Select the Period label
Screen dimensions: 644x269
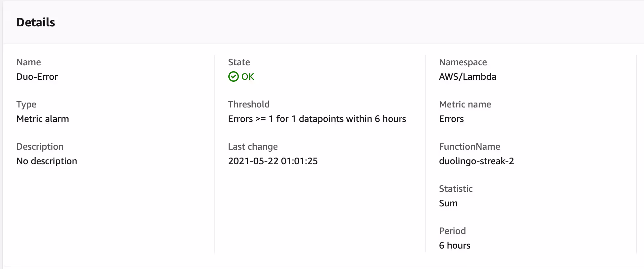point(452,231)
